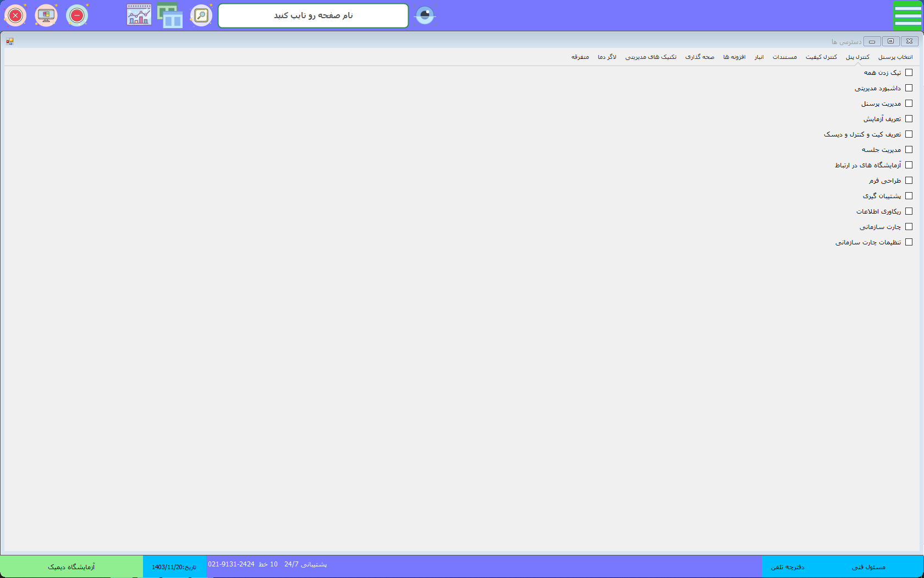Select the 'متفرقه' tab

[x=580, y=57]
